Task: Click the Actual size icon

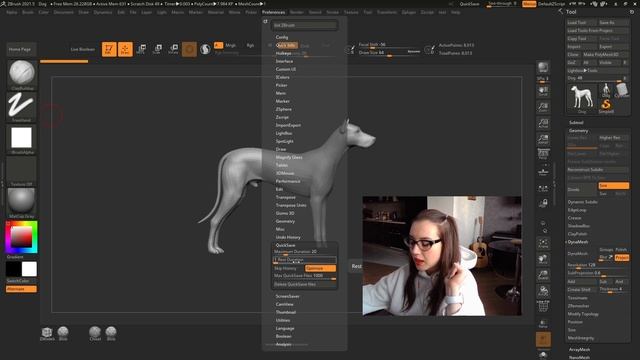Action: pos(543,123)
